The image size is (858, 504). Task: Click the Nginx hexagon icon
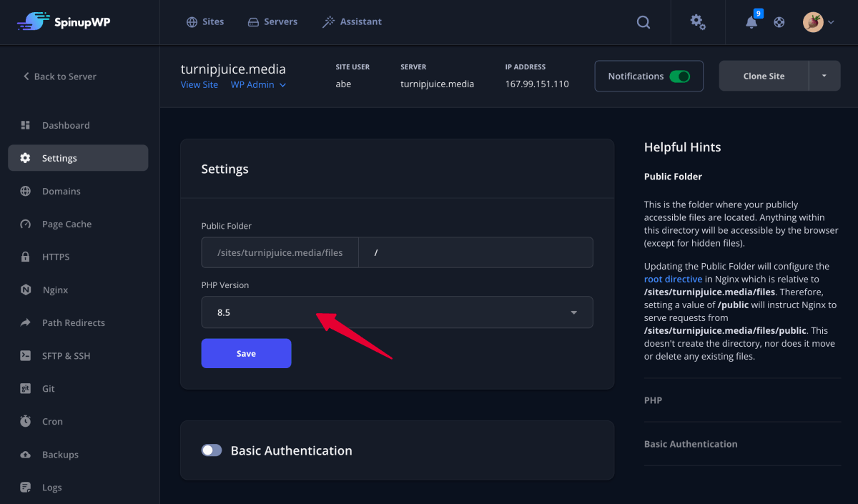(x=26, y=290)
